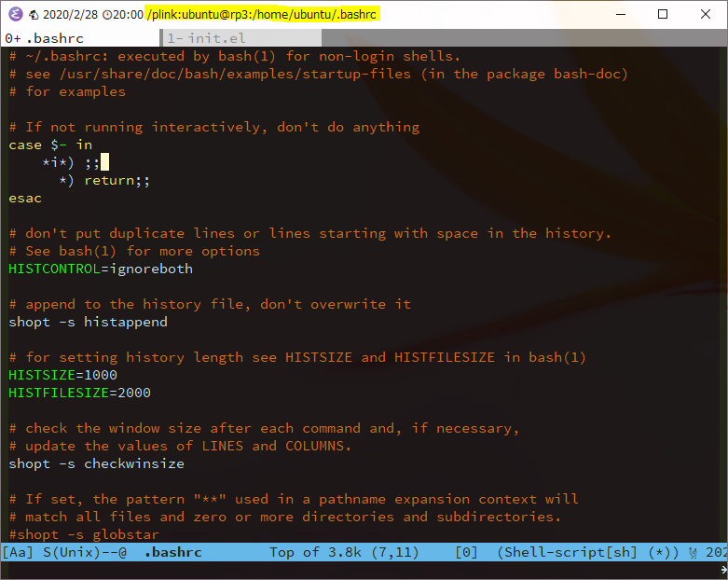Switch to the init.el tab
Image resolution: width=728 pixels, height=580 pixels.
241,38
